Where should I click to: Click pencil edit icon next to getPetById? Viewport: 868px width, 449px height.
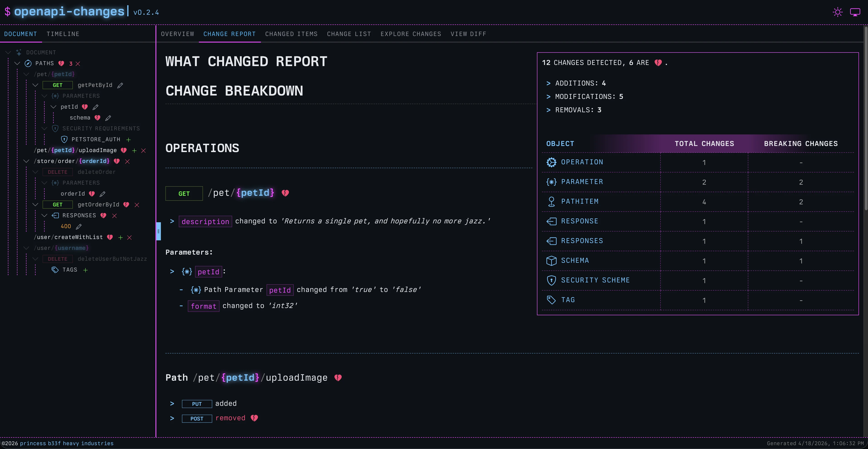point(120,85)
